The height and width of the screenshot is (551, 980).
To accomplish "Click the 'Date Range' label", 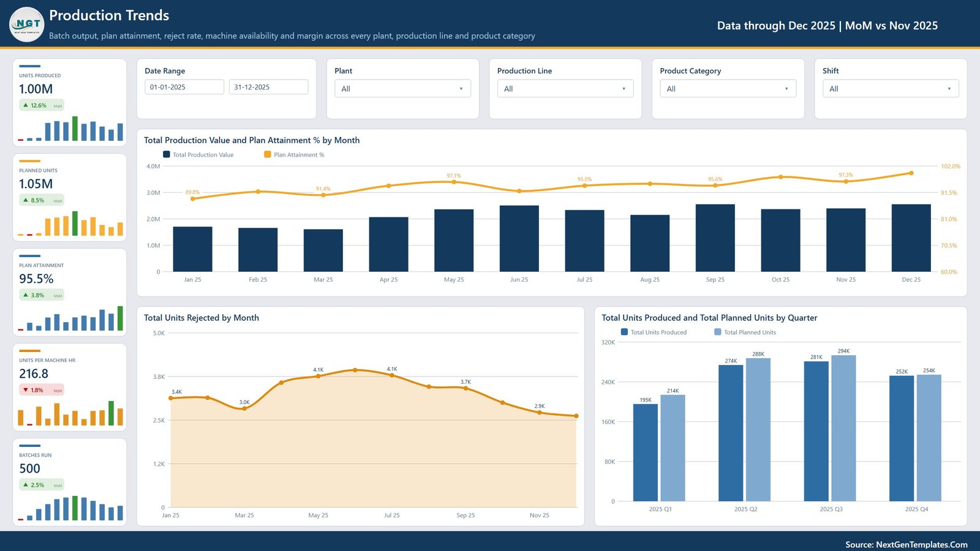I will (165, 71).
